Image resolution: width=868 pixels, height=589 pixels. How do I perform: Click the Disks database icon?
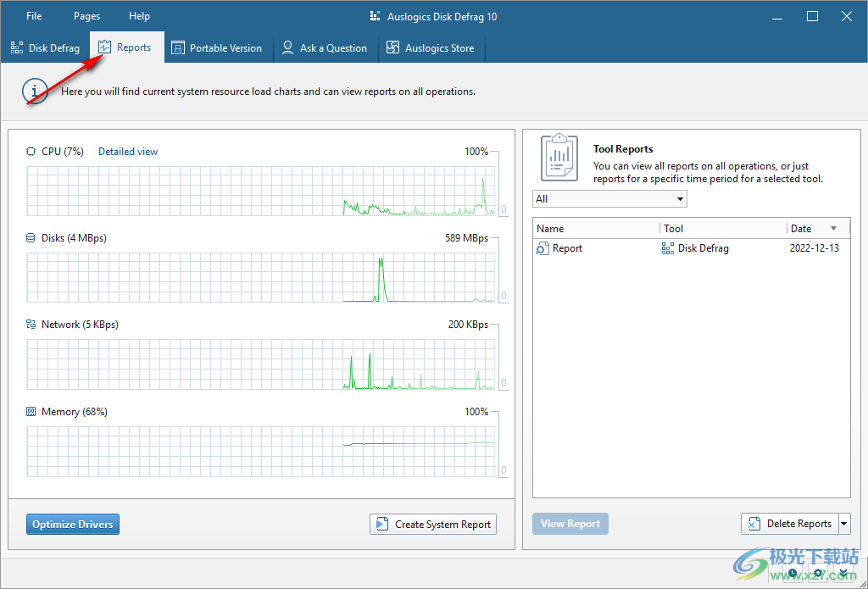31,238
